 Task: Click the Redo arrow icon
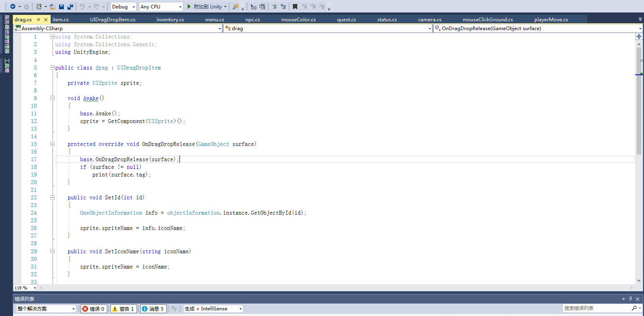tap(96, 6)
